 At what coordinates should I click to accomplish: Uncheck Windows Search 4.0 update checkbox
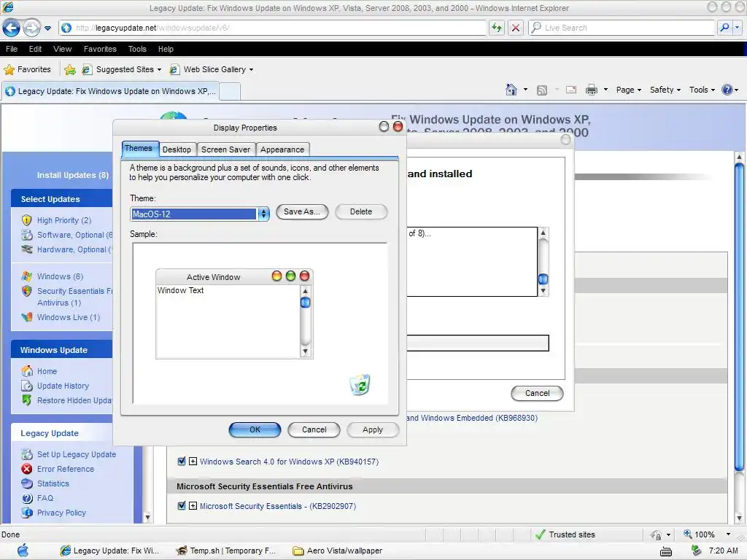tap(182, 461)
